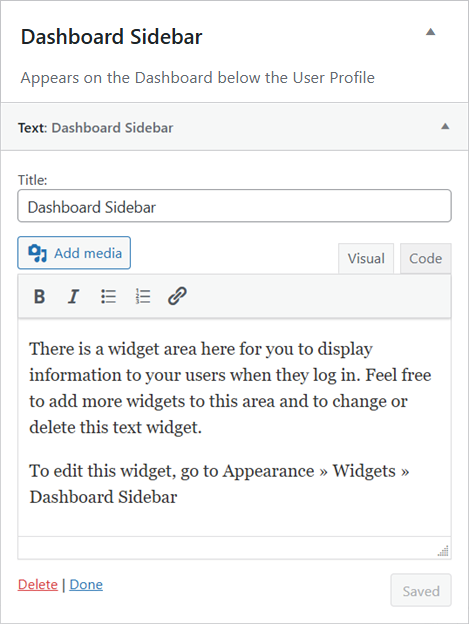Click the Add media camera-music icon
Image resolution: width=469 pixels, height=624 pixels.
click(x=37, y=254)
